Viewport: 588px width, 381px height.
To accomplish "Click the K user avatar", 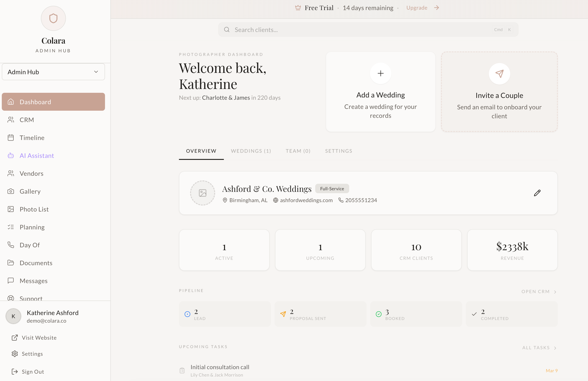I will [13, 316].
